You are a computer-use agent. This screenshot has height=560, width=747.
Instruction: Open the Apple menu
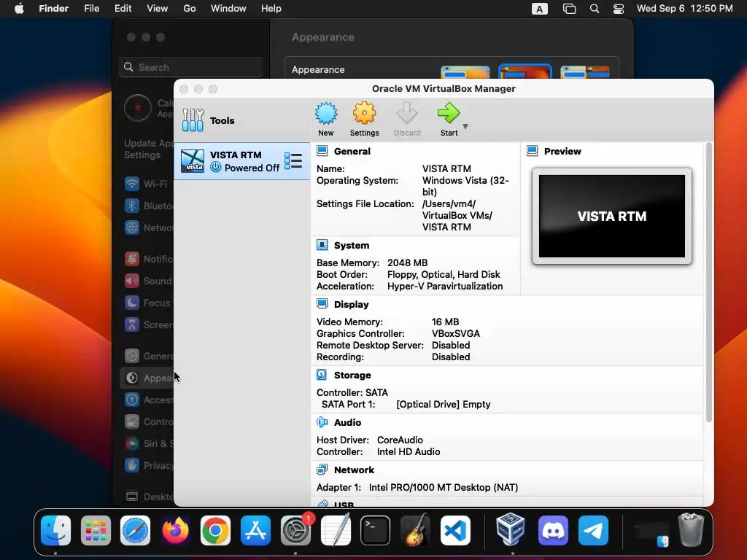(x=19, y=9)
